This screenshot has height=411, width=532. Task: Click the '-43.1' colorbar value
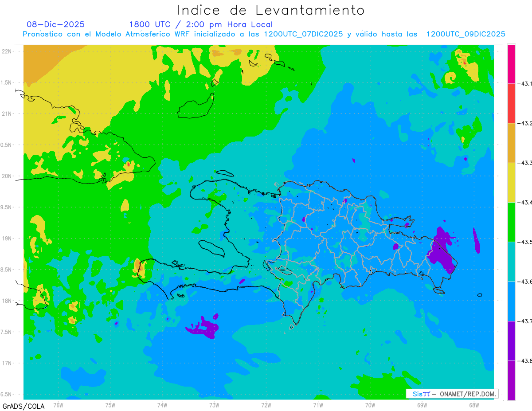click(x=524, y=83)
